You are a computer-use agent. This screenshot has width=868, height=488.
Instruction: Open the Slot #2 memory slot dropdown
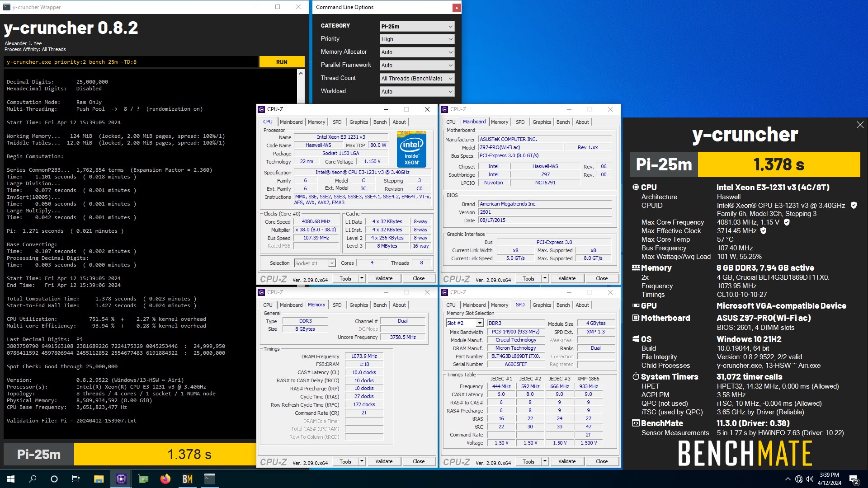(464, 323)
